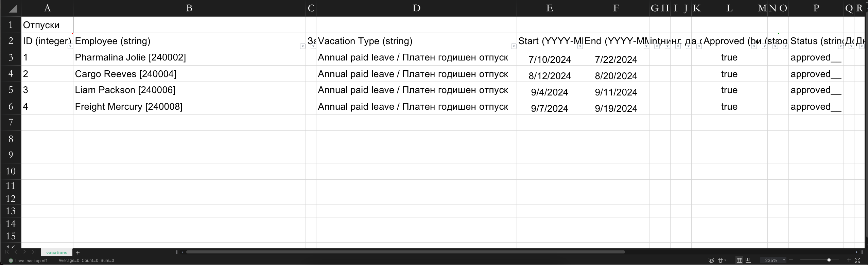Go to the first sheet tab arrow
868x265 pixels.
coord(7,252)
